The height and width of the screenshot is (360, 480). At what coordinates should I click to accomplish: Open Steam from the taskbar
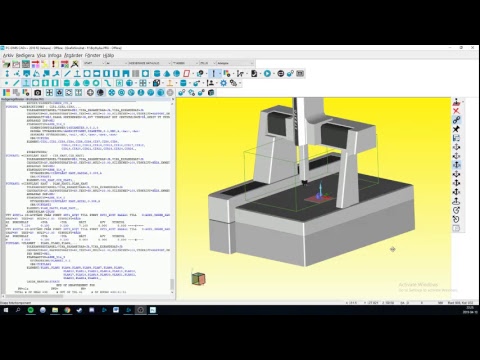pyautogui.click(x=79, y=310)
